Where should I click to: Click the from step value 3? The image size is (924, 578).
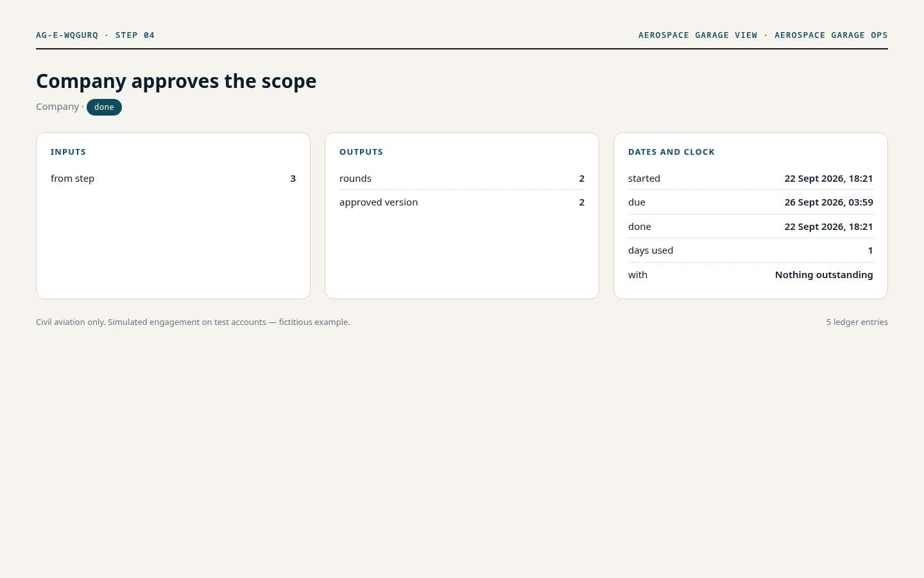point(293,179)
